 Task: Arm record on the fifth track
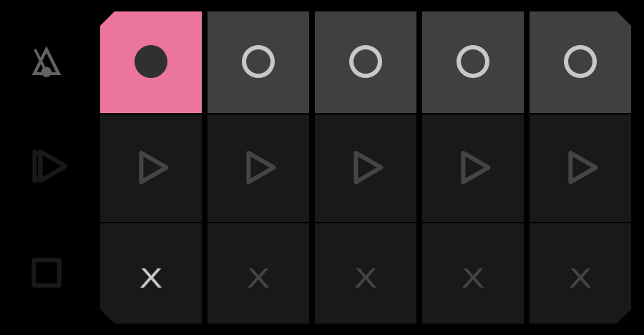[580, 62]
